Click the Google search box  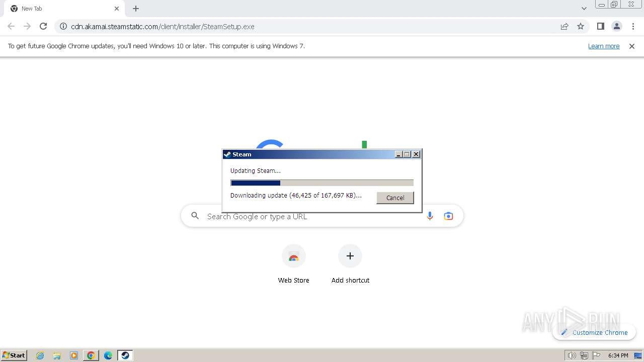pyautogui.click(x=322, y=216)
